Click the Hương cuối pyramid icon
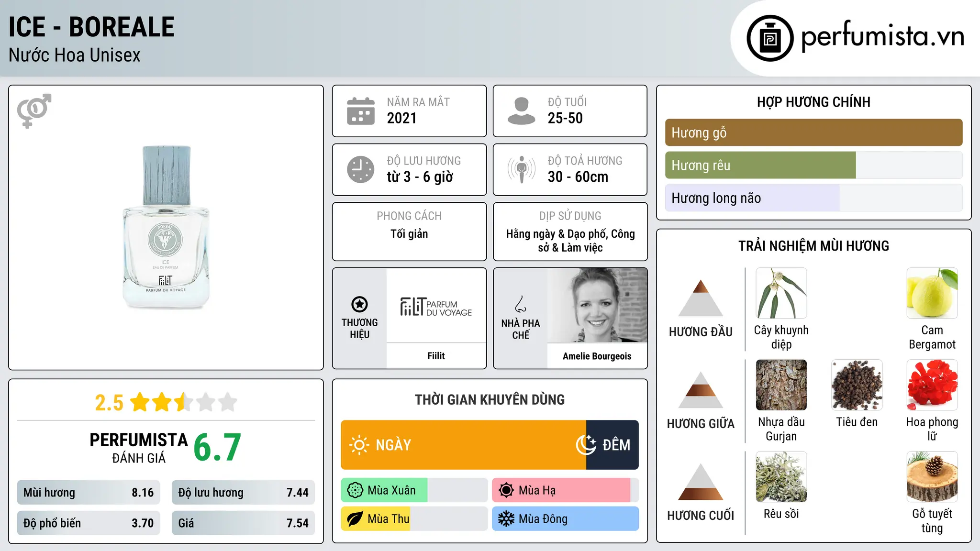This screenshot has height=551, width=980. (701, 482)
